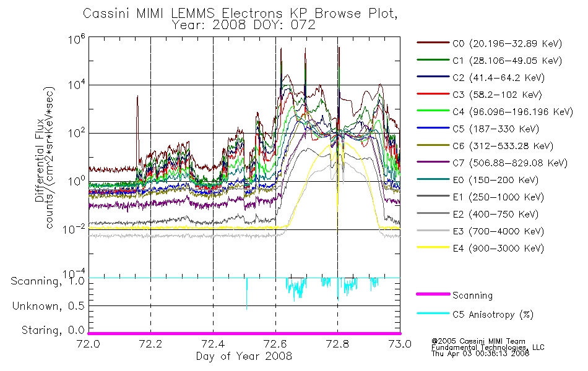Click the Unknown, 0.5 axis label

(48, 306)
